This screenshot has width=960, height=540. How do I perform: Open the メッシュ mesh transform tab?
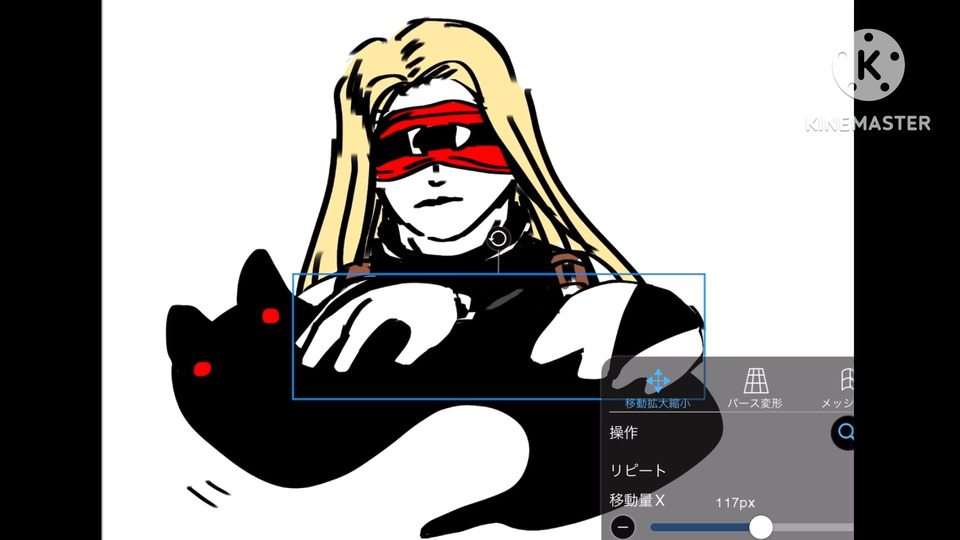click(838, 389)
